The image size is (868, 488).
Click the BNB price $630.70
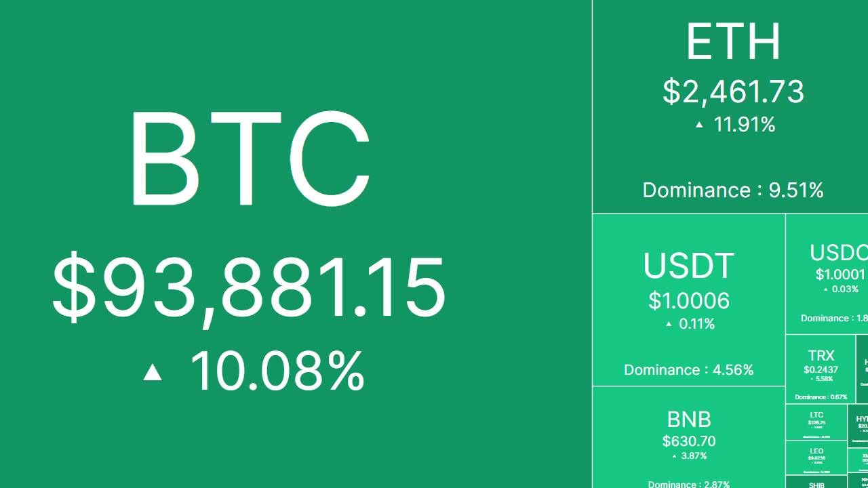(x=689, y=441)
